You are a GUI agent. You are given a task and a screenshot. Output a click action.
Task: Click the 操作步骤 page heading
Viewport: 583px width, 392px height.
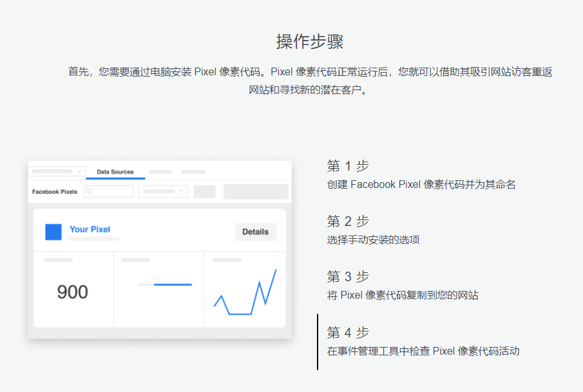[291, 41]
